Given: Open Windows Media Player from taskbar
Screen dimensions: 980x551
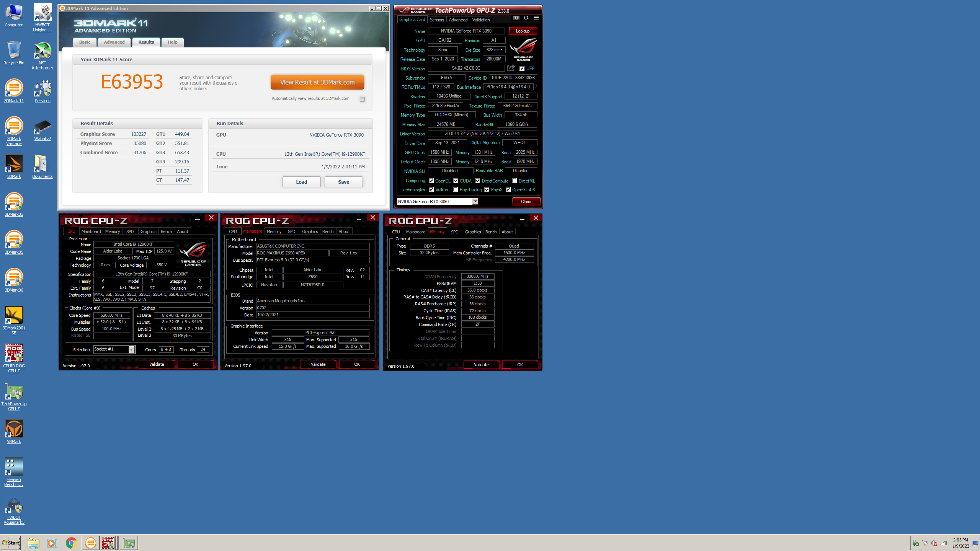Looking at the screenshot, I should (x=52, y=543).
